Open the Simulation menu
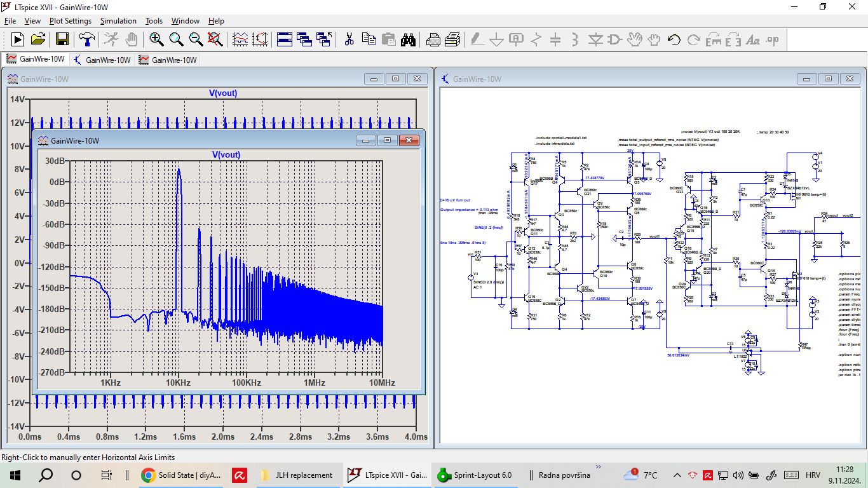 point(118,21)
